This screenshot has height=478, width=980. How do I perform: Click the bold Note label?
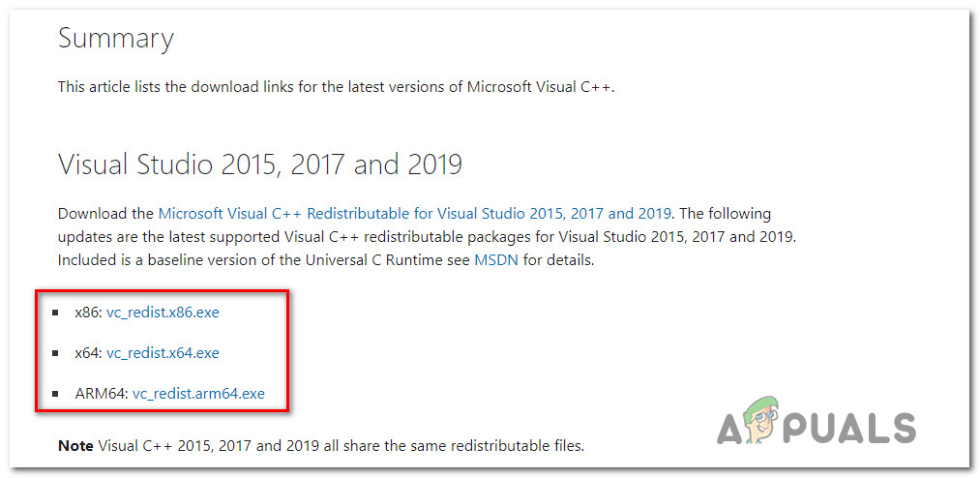(x=75, y=446)
